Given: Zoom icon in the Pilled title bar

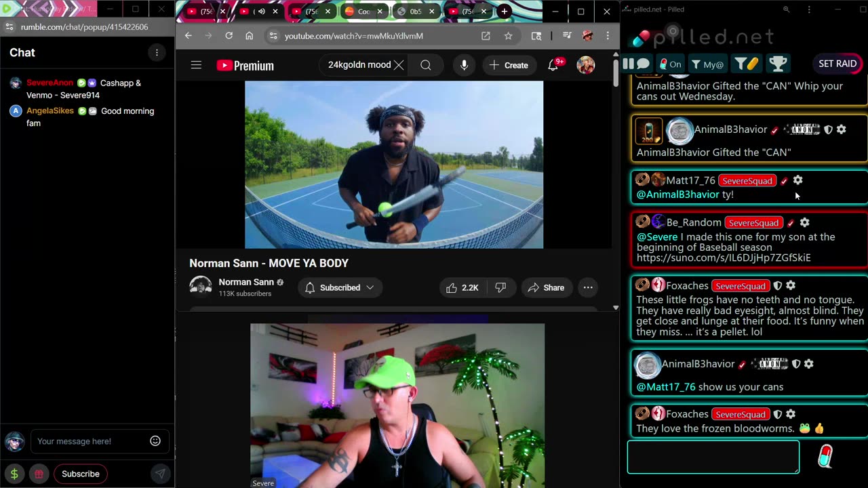Looking at the screenshot, I should pyautogui.click(x=786, y=9).
